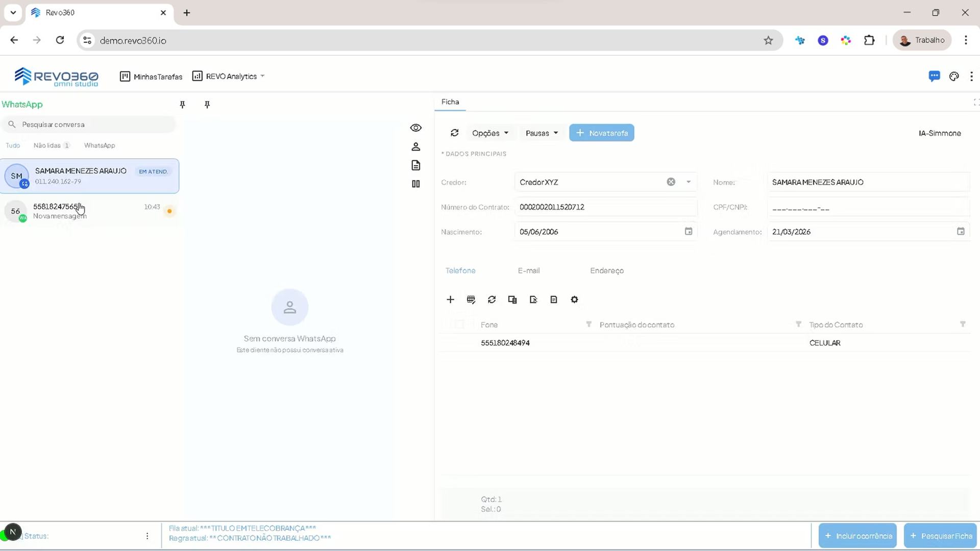The image size is (980, 551).
Task: Click the first pin icon beside WhatsApp title
Action: (182, 105)
